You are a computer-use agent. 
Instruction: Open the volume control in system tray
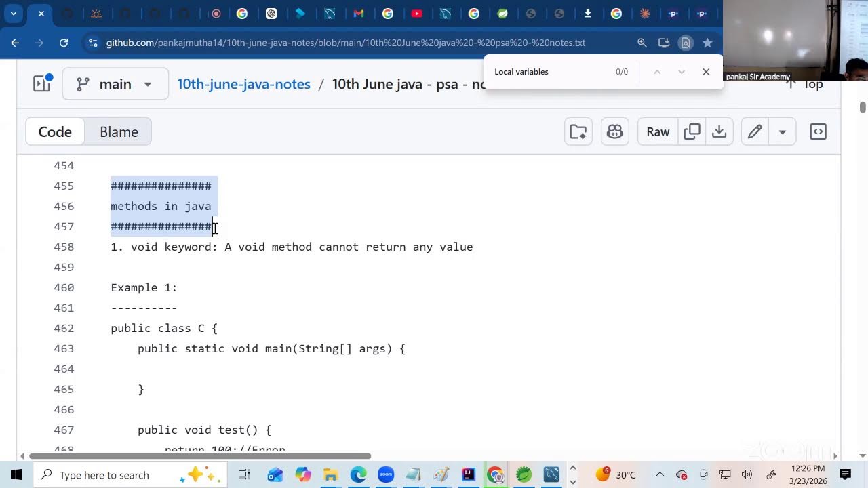747,474
